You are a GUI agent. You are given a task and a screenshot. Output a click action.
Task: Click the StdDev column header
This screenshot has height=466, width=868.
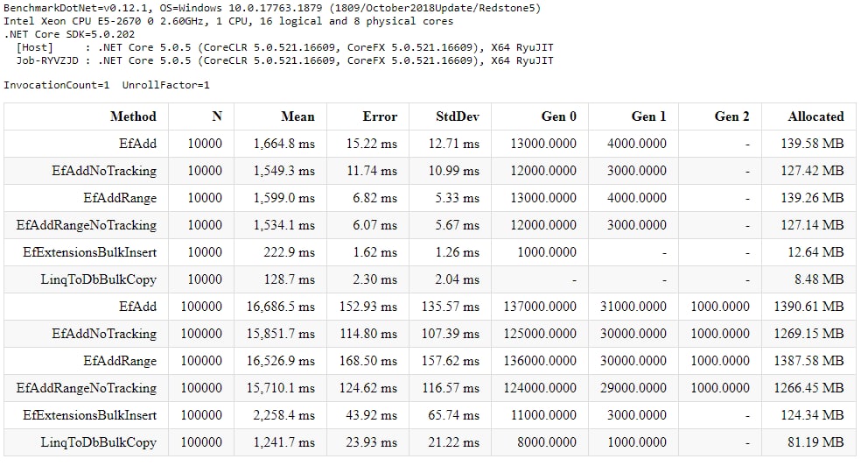click(x=458, y=116)
